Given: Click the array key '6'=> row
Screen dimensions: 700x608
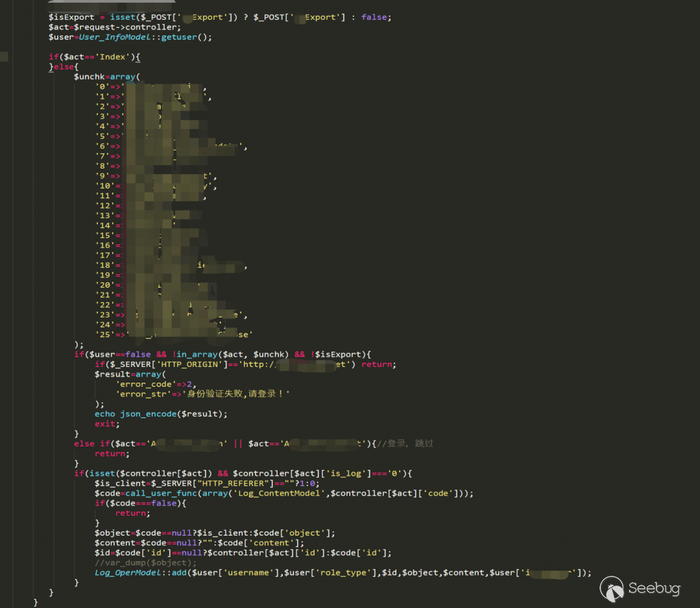Looking at the screenshot, I should tap(171, 146).
